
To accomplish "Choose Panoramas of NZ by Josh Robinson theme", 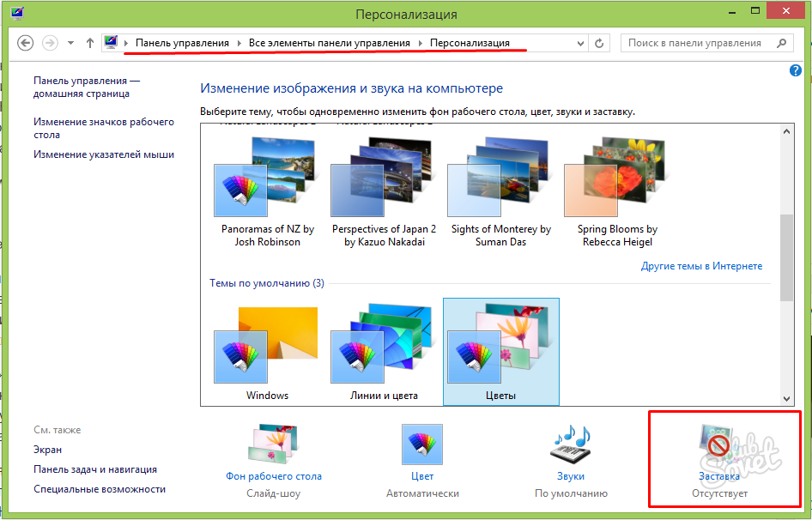I will [267, 189].
